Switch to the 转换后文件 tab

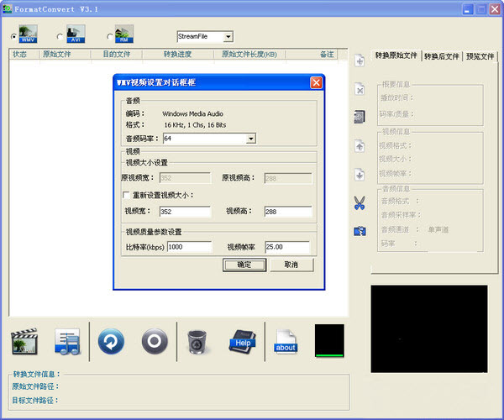click(441, 56)
